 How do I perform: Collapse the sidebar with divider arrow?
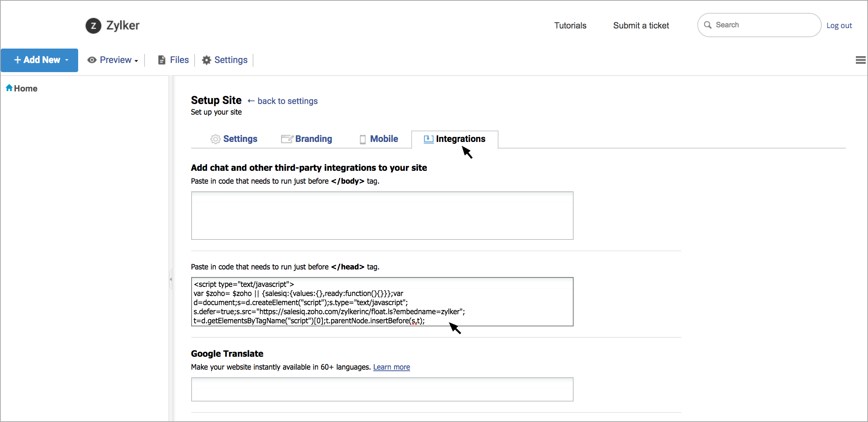(171, 279)
